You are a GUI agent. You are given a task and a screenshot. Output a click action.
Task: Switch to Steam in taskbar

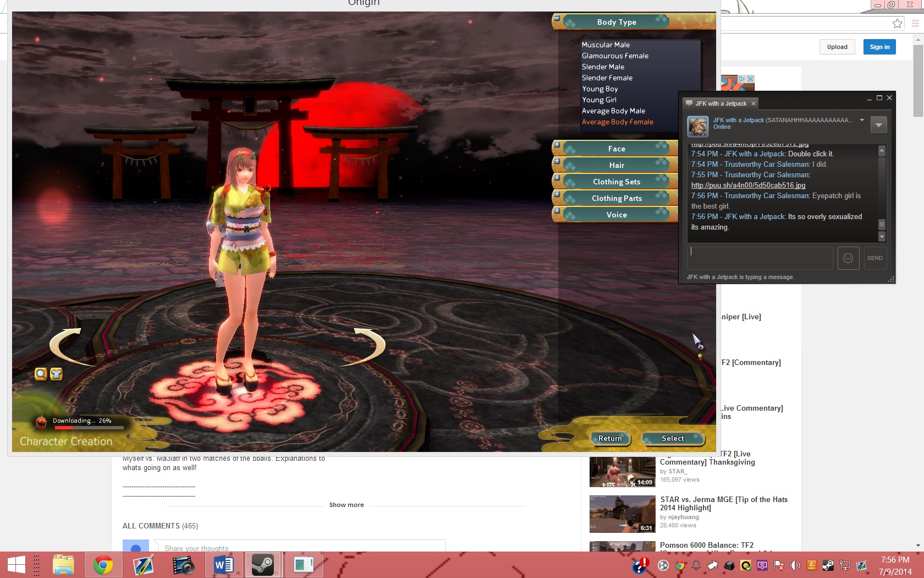263,565
